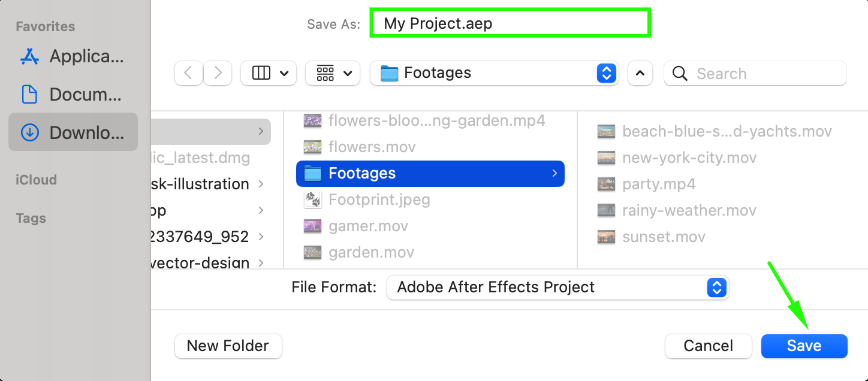
Task: Select the sunset.mov file
Action: [663, 237]
